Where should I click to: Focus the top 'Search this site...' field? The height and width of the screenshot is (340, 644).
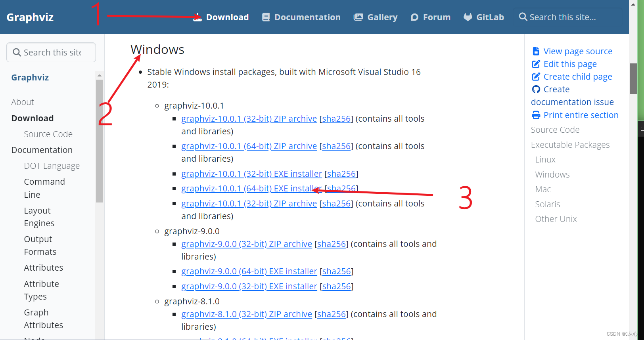[x=567, y=17]
